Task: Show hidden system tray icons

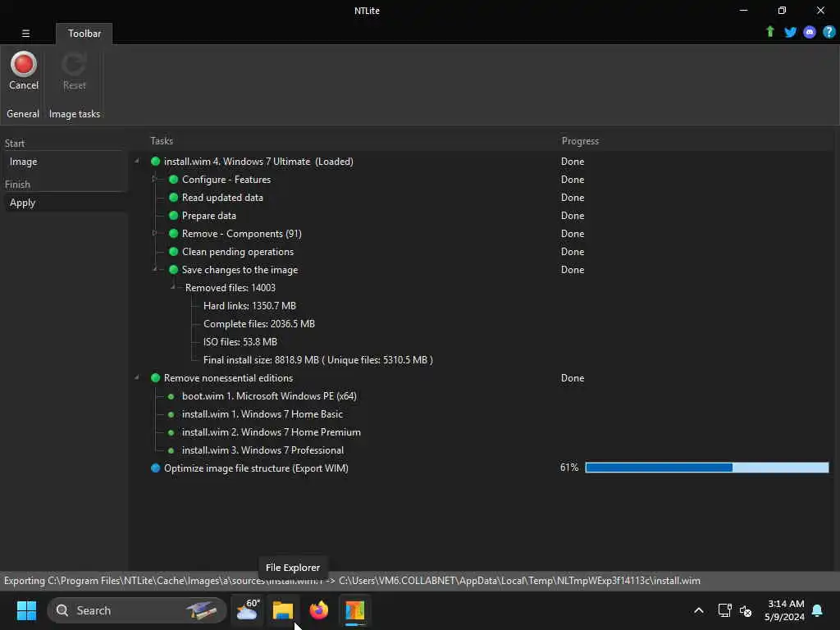Action: tap(699, 610)
